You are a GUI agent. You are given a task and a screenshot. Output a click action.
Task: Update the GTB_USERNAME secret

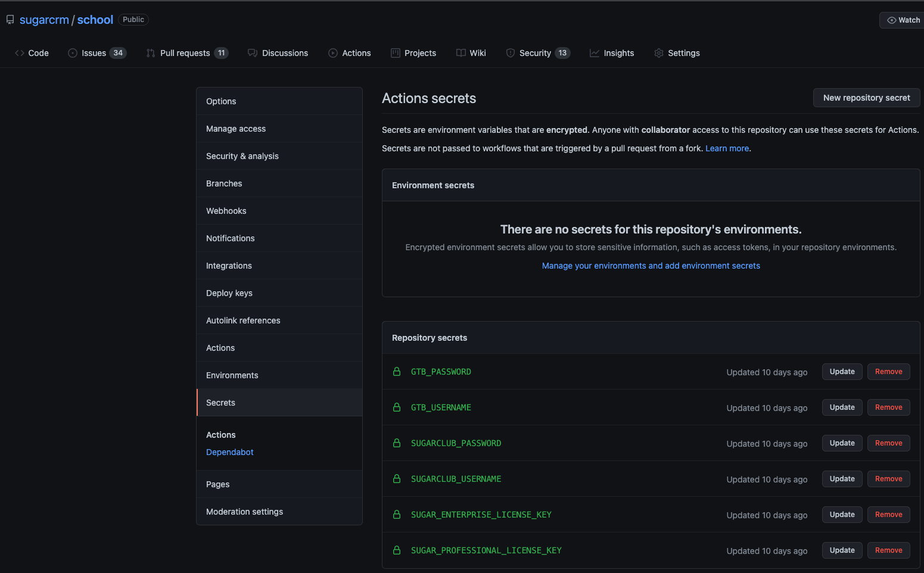842,407
